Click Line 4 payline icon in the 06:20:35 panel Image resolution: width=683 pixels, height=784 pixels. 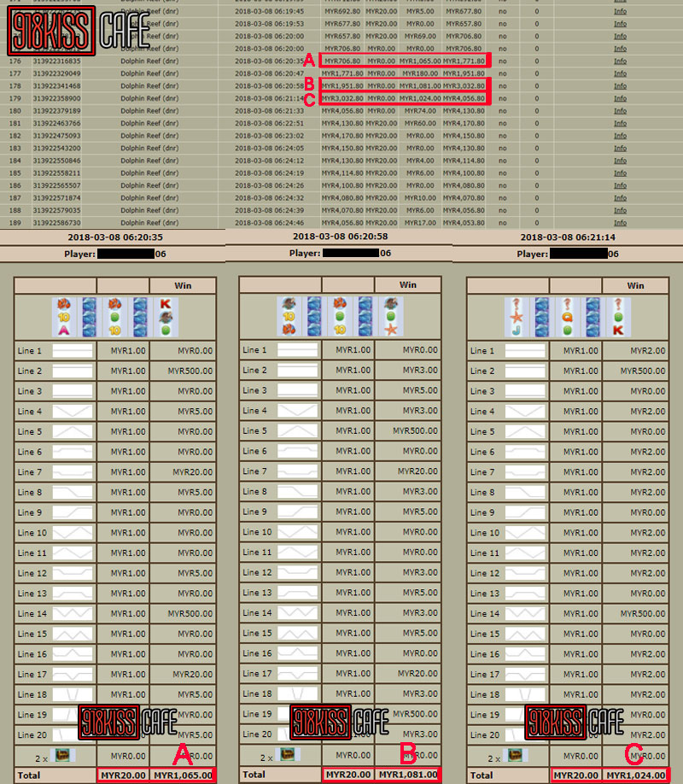(x=72, y=412)
